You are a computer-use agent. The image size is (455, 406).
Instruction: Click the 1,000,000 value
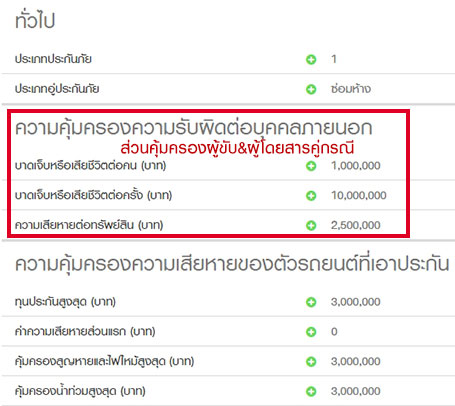356,166
